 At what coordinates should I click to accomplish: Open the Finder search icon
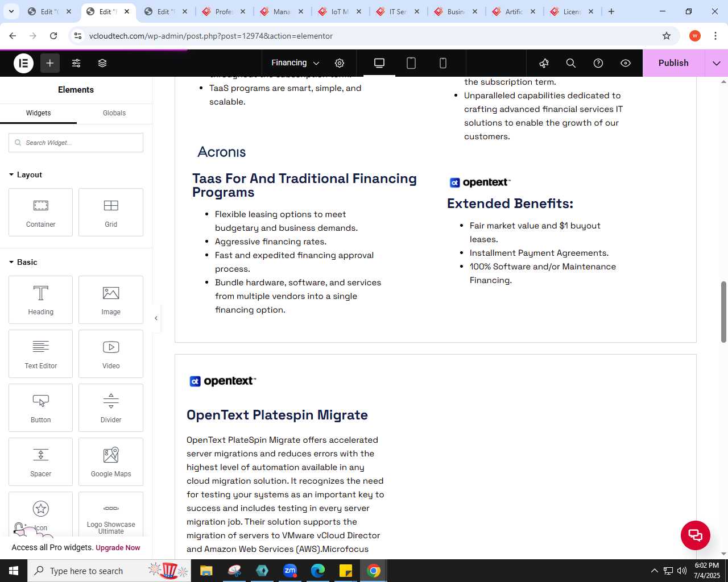tap(571, 63)
